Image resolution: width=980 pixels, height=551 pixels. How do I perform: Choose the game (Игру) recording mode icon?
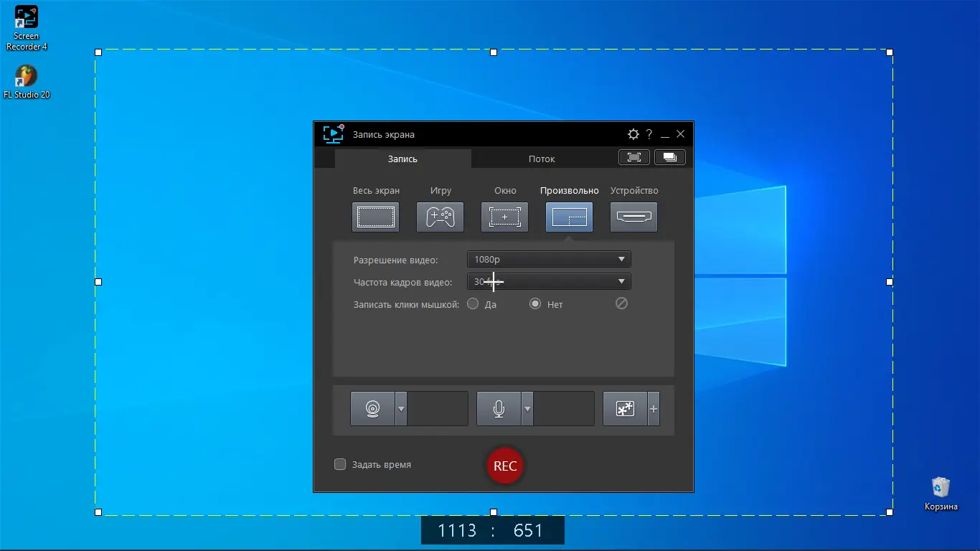click(x=440, y=217)
